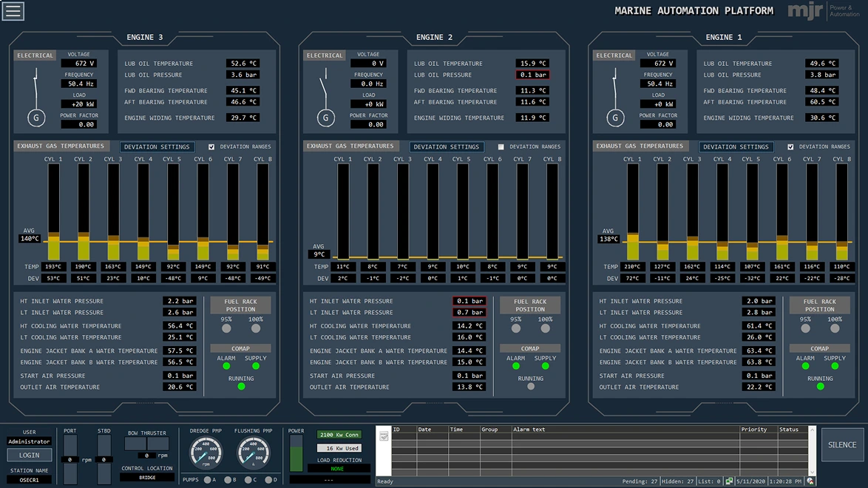The image size is (868, 488).
Task: Click the Priority column header
Action: point(759,430)
